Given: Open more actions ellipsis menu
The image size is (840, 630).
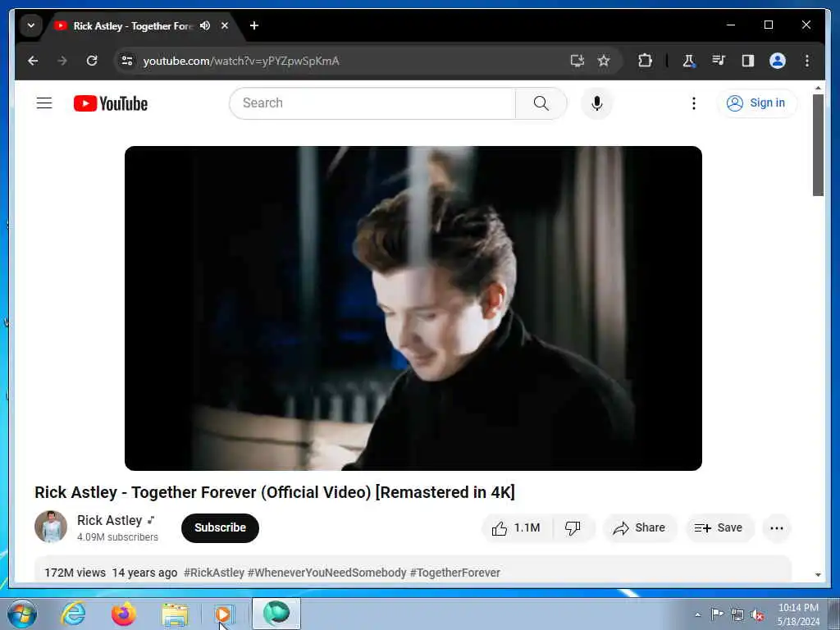Looking at the screenshot, I should (x=777, y=528).
